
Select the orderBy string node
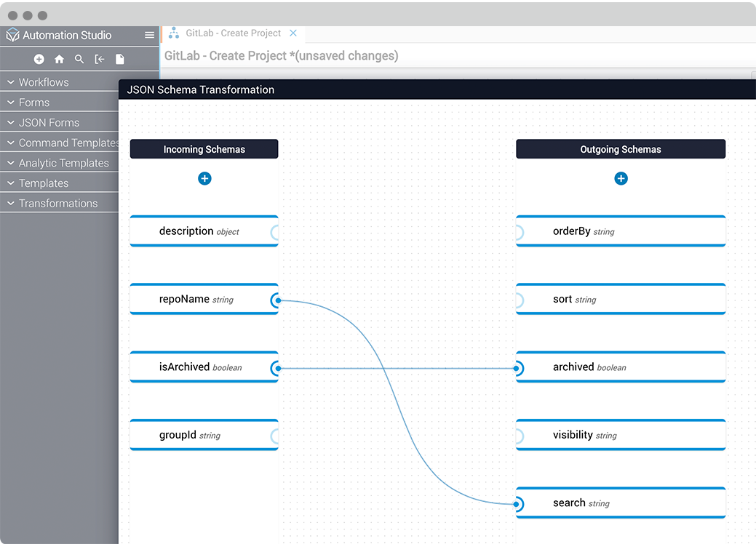click(621, 231)
